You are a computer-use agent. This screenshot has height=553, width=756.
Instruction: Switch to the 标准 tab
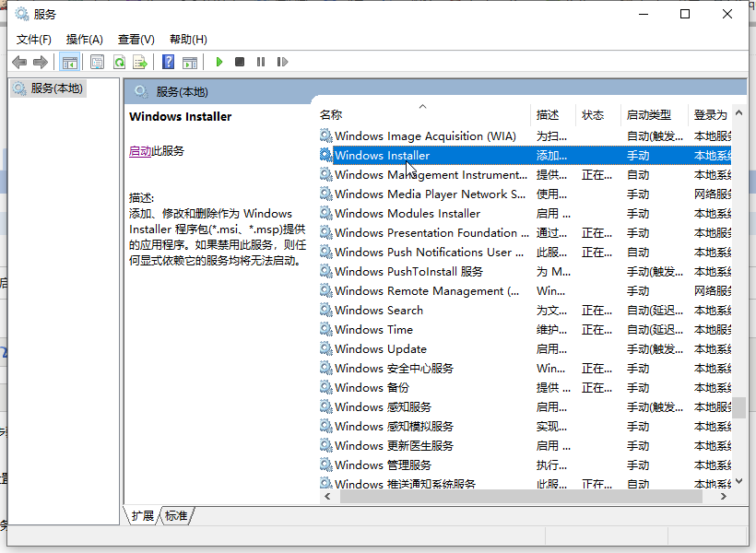(176, 516)
